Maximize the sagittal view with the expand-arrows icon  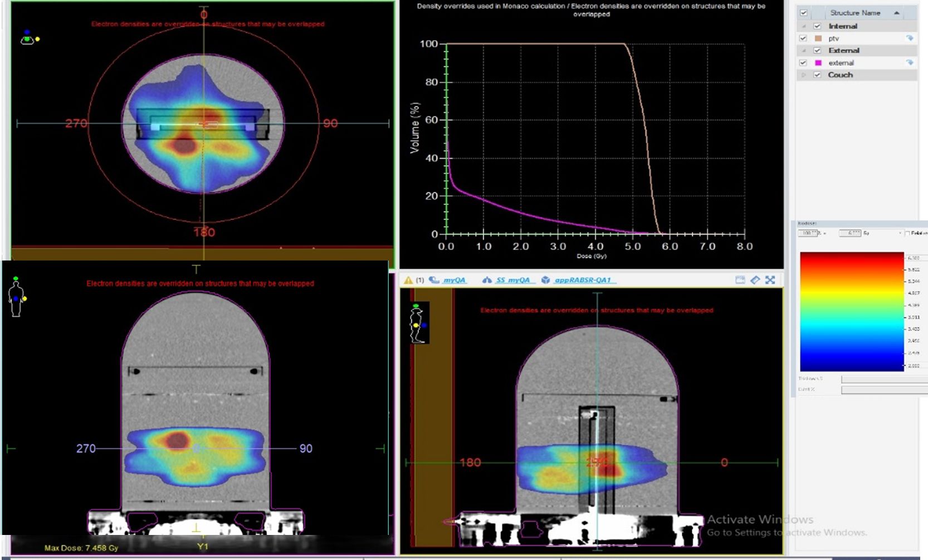(770, 279)
